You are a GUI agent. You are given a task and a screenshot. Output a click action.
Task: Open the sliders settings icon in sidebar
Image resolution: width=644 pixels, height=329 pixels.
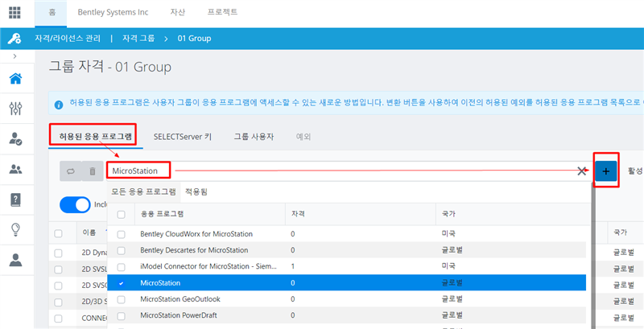click(x=15, y=109)
